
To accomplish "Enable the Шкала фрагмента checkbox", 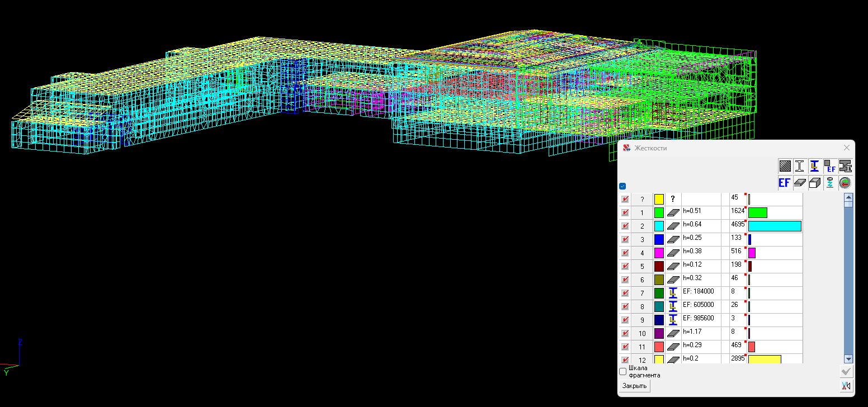I will pos(623,372).
